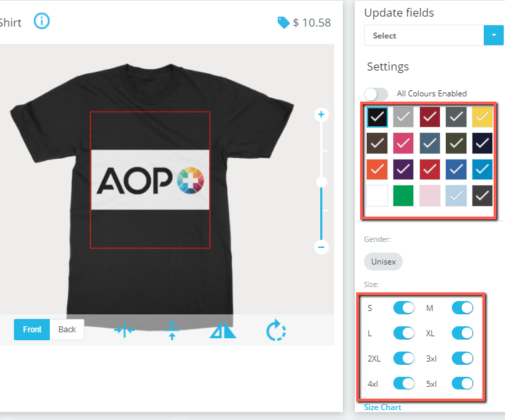Enable the green colour swatch
The width and height of the screenshot is (505, 420).
(403, 195)
